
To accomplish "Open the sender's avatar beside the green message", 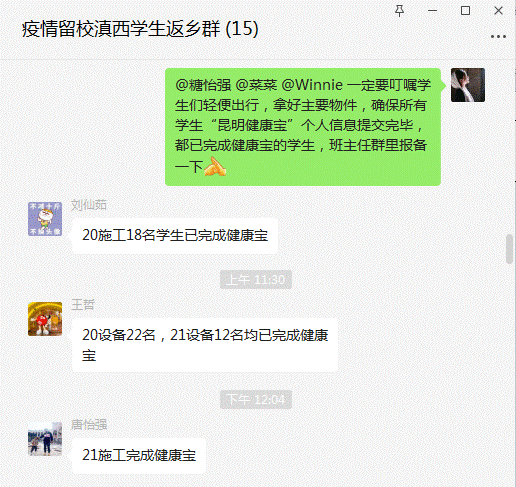I will coord(468,85).
